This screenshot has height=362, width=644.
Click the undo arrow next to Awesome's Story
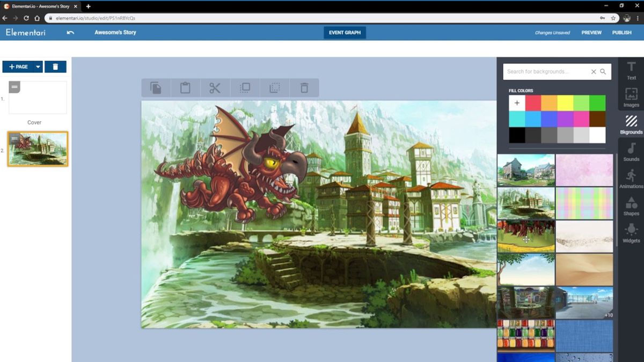pyautogui.click(x=70, y=33)
